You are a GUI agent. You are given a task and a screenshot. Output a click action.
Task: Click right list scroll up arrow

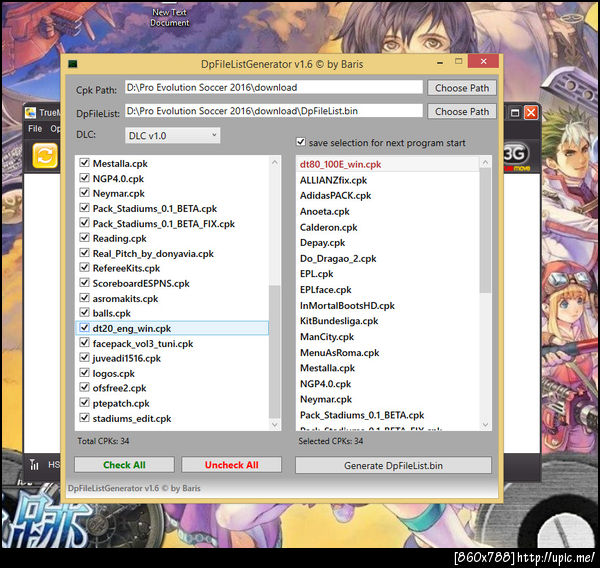(x=485, y=163)
